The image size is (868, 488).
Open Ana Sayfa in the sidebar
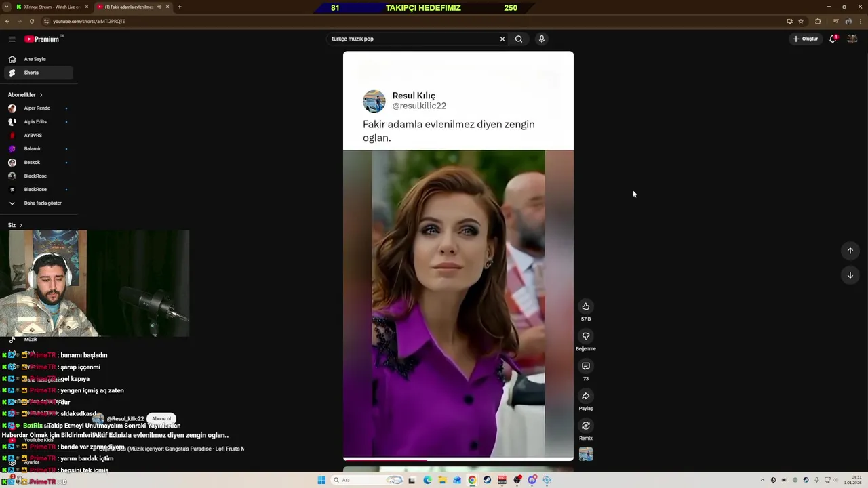(38, 59)
